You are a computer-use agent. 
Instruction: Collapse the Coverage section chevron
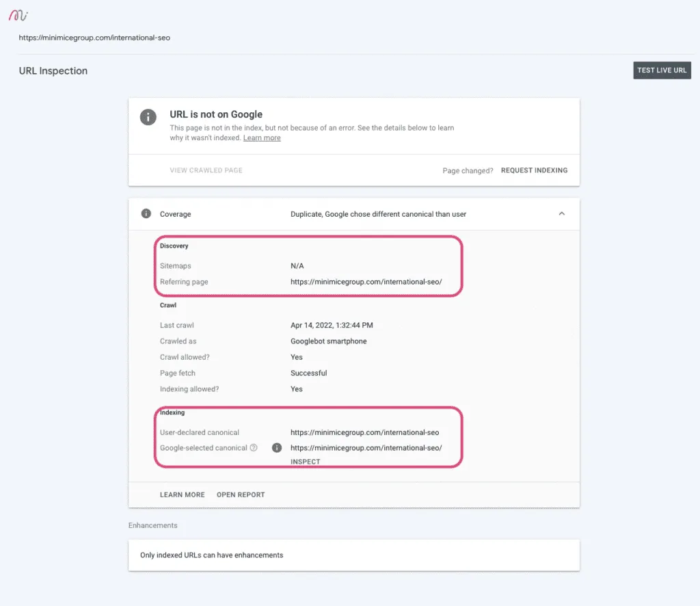[x=562, y=213]
